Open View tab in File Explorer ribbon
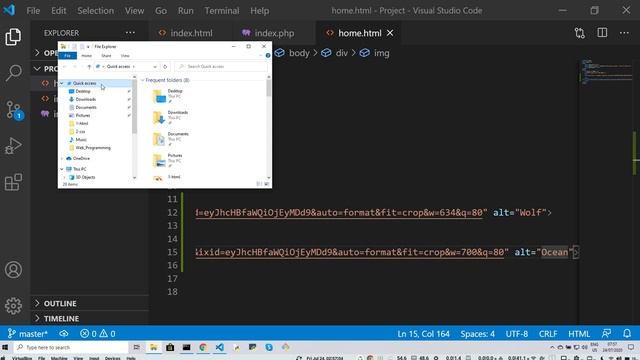Image resolution: width=640 pixels, height=360 pixels. (125, 56)
